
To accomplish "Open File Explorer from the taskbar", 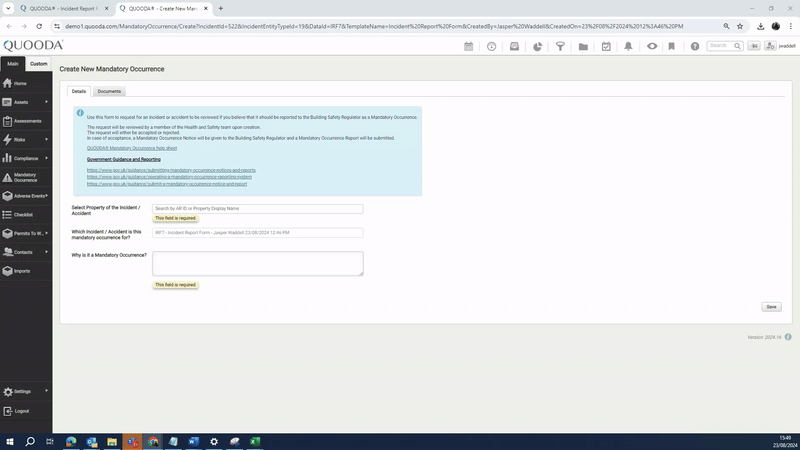I will click(112, 441).
